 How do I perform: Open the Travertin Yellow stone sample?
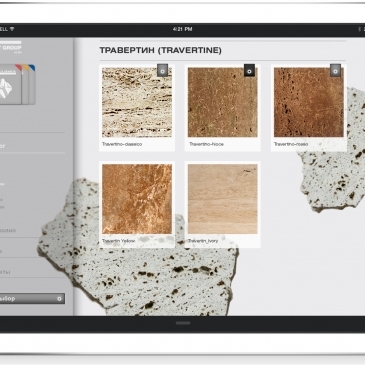137,199
